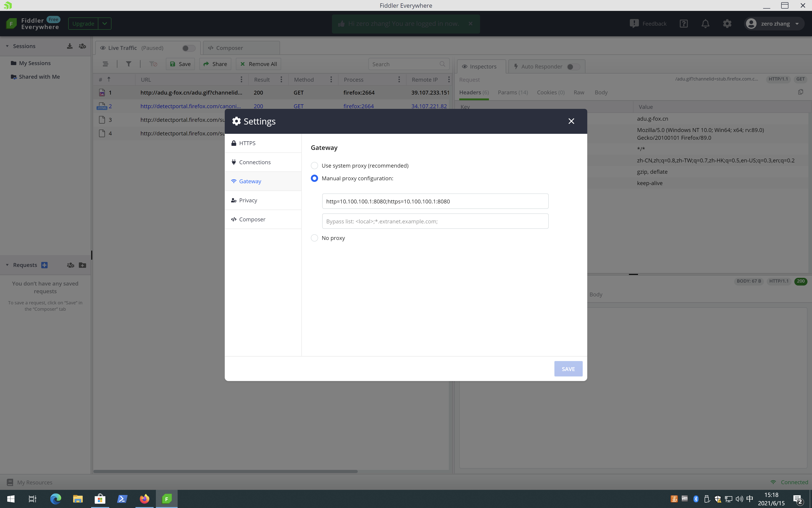Switch to request Params (14) tab
The height and width of the screenshot is (508, 812).
(x=513, y=92)
